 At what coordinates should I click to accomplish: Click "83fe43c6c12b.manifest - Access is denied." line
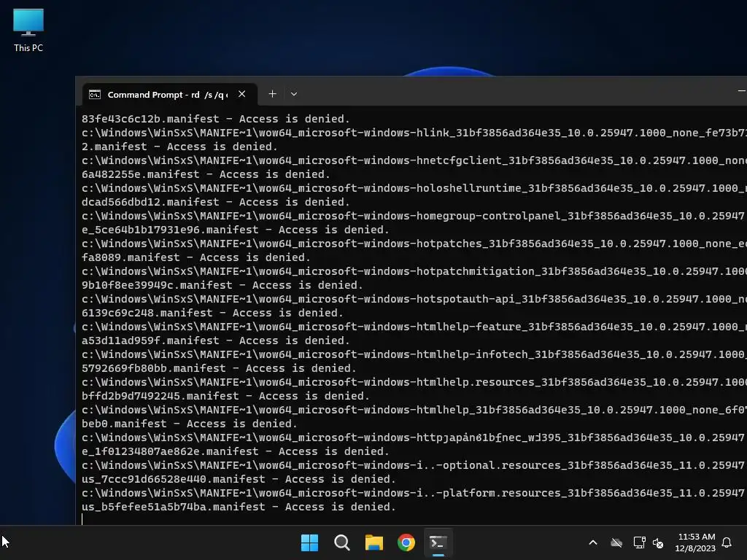[216, 119]
